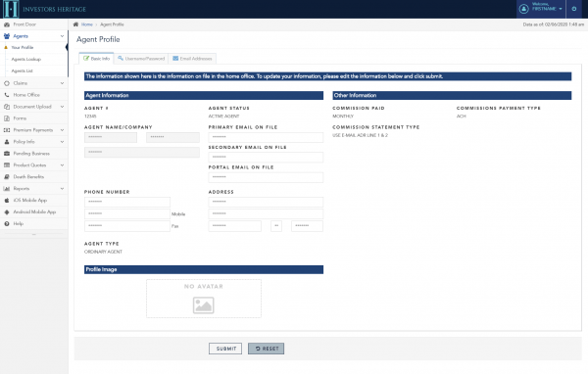Expand the Policy Info chevron
The width and height of the screenshot is (588, 374).
(x=62, y=142)
